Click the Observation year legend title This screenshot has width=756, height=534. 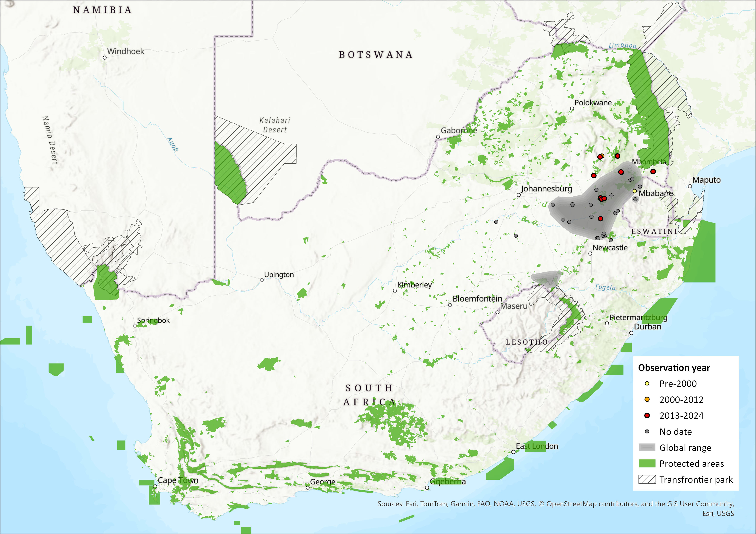pos(674,368)
